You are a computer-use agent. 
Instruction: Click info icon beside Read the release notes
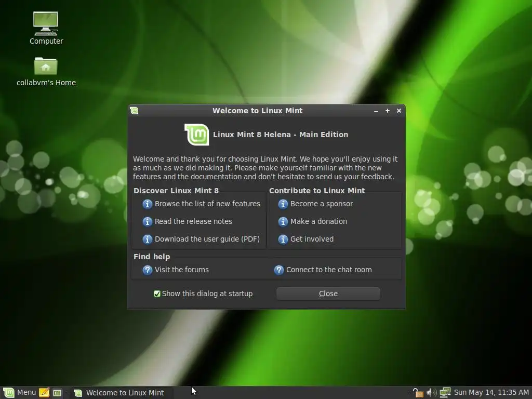pyautogui.click(x=147, y=221)
